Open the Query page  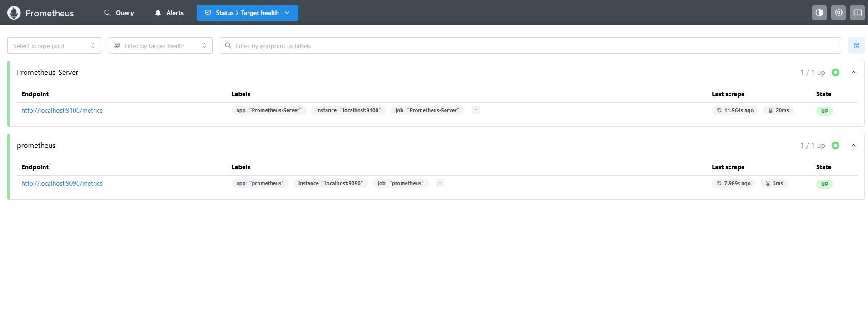[x=119, y=13]
